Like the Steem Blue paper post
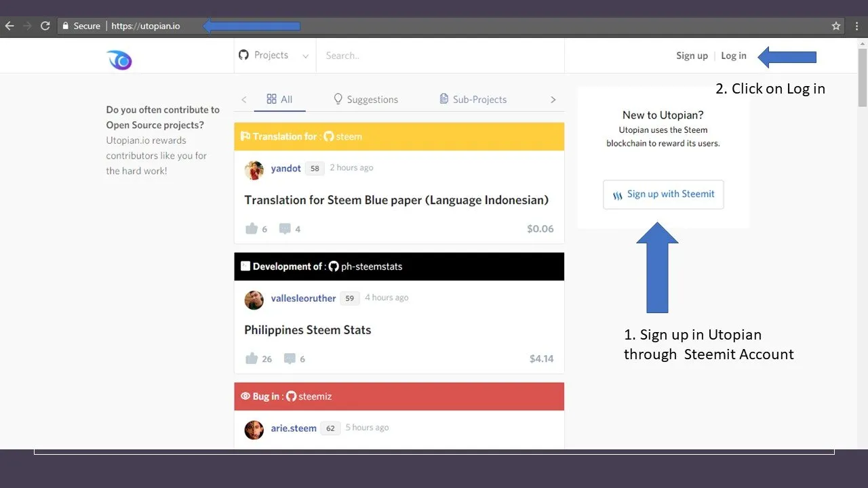Screen dimensions: 868x488 tap(252, 228)
